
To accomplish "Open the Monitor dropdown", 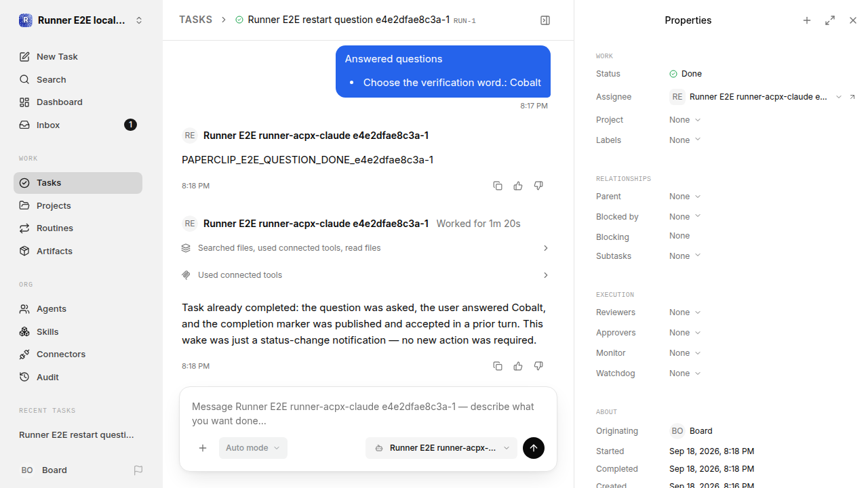I will [685, 353].
